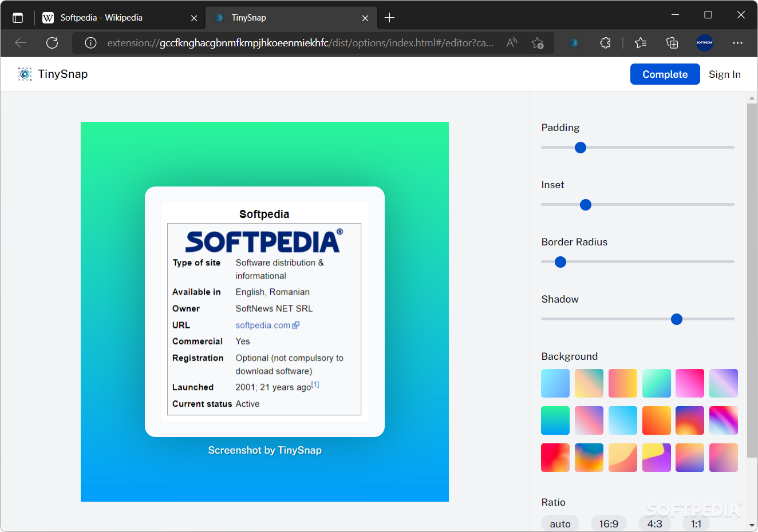Open the Collections icon
Viewport: 758px width, 532px height.
click(x=672, y=43)
